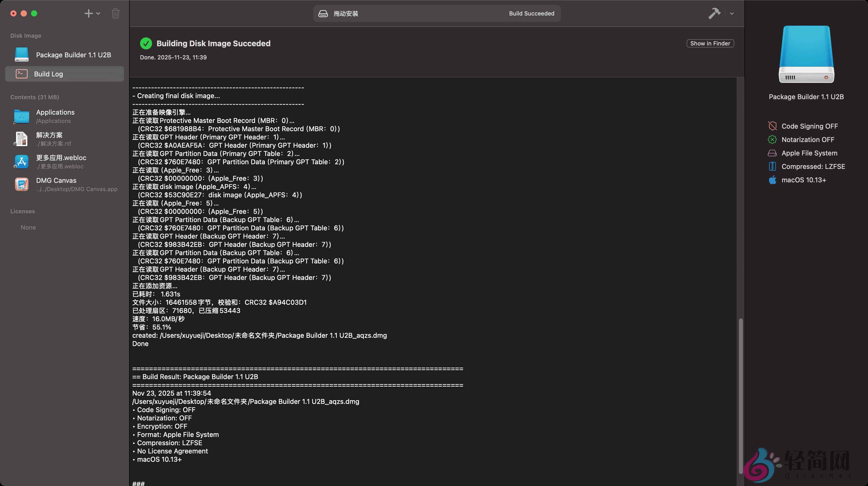The image size is (868, 486).
Task: Click the hammer build icon in the toolbar
Action: pos(714,13)
